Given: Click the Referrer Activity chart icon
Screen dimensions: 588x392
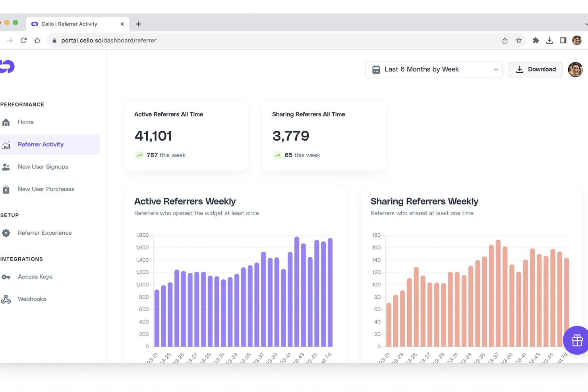Looking at the screenshot, I should (6, 145).
